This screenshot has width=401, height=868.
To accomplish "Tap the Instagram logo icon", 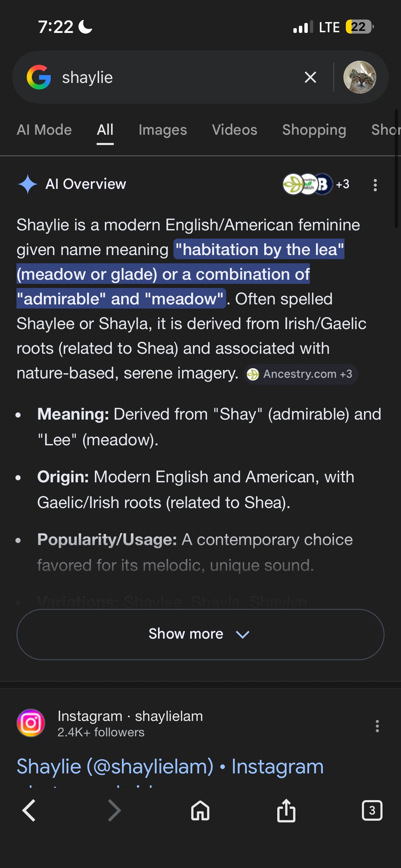I will (x=31, y=723).
